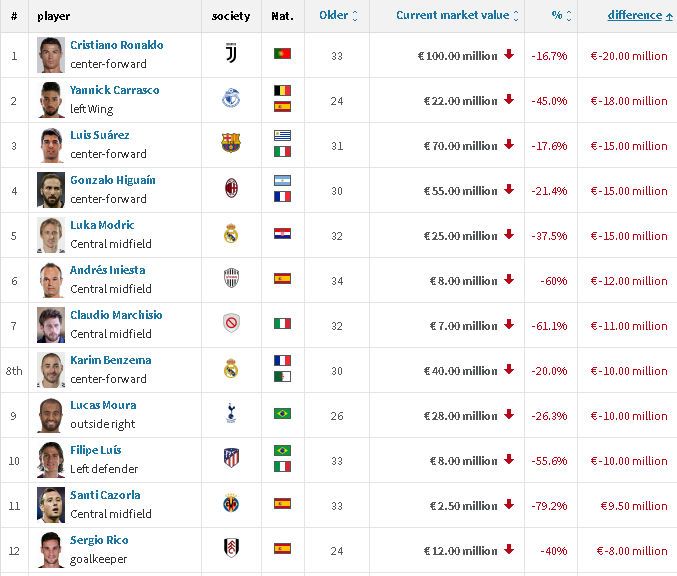Open Cristiano Ronaldo's player profile
This screenshot has width=677, height=576.
117,45
